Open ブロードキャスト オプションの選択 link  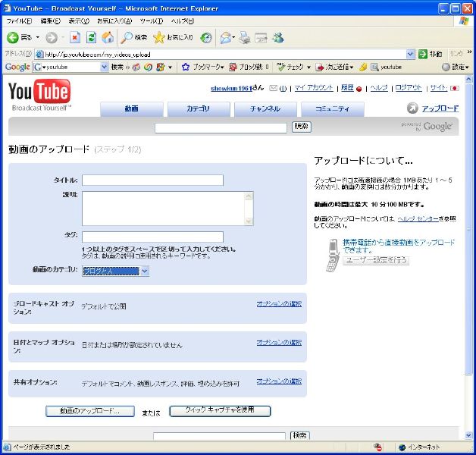click(279, 304)
